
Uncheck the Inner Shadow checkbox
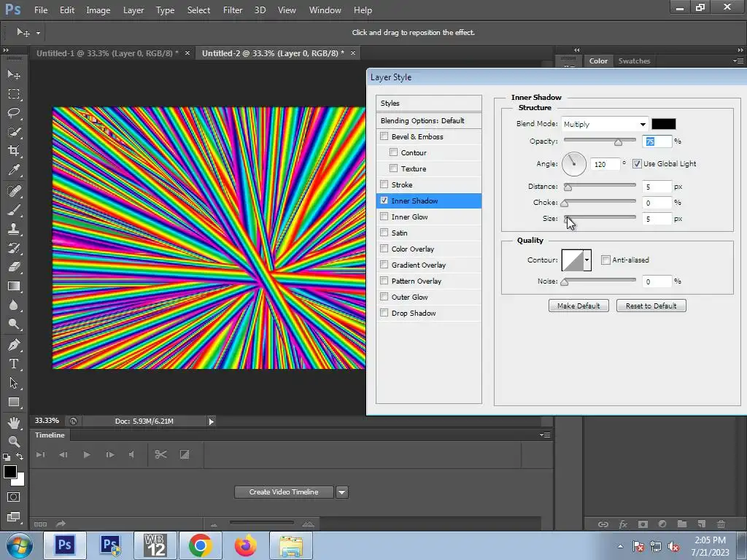click(x=384, y=201)
